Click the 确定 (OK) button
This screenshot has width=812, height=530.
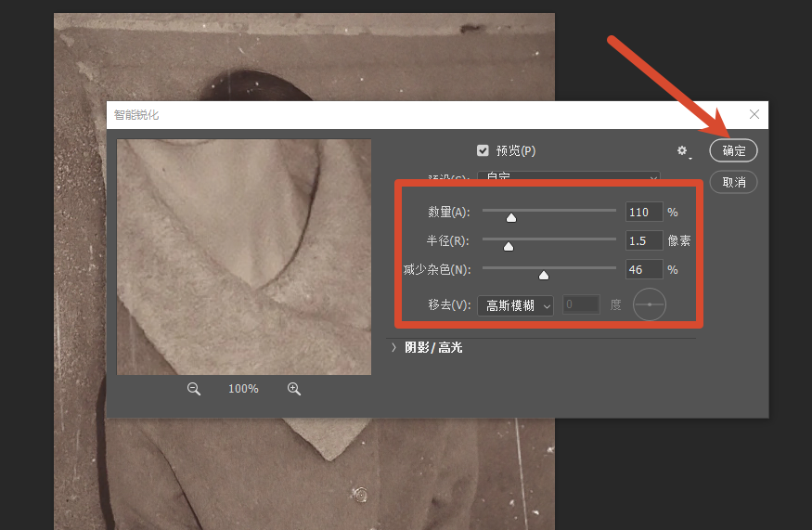pyautogui.click(x=733, y=150)
